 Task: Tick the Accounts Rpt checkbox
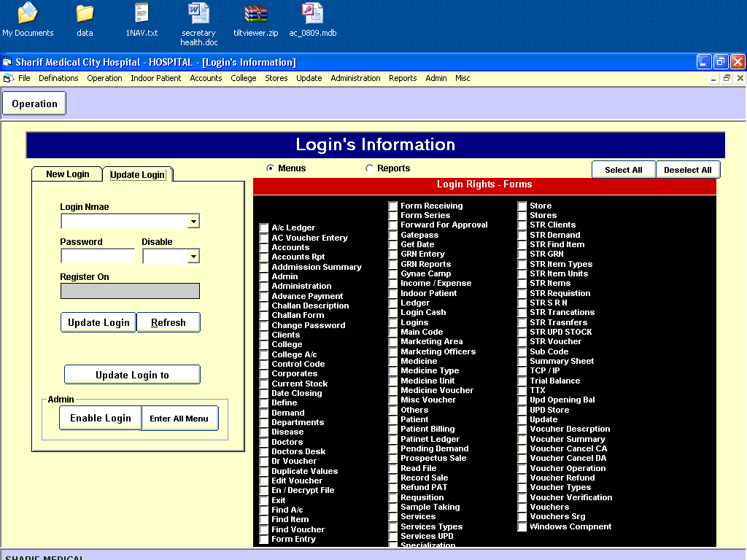click(x=263, y=257)
